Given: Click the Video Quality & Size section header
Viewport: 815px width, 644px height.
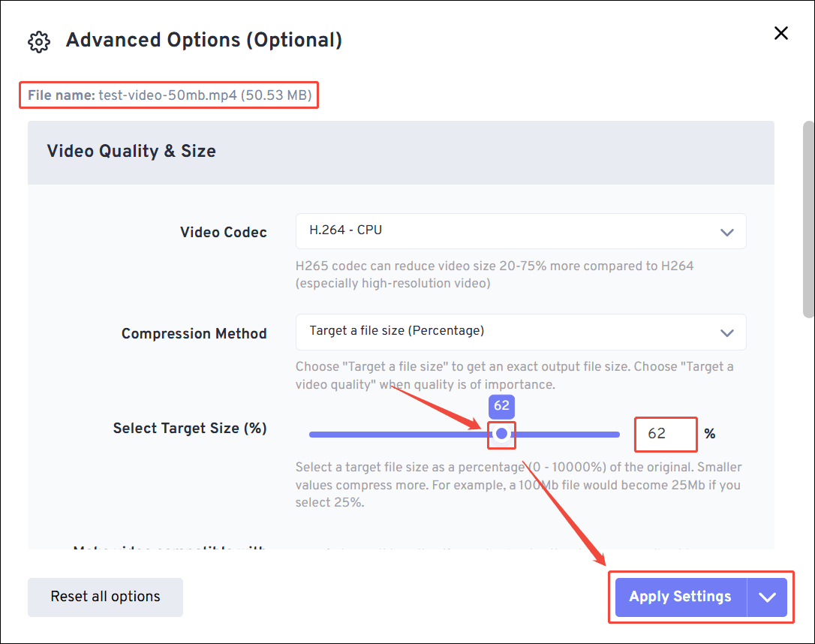Looking at the screenshot, I should 131,152.
